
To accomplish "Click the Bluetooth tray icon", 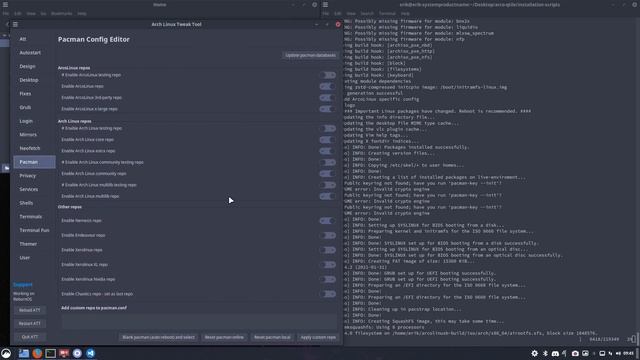I will coord(545,353).
